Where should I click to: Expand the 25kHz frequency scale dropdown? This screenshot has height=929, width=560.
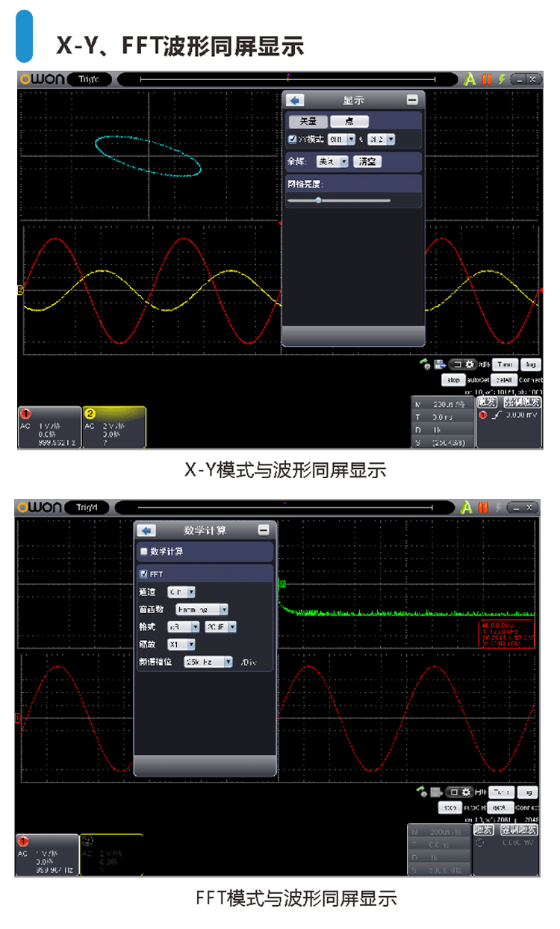coord(209,662)
